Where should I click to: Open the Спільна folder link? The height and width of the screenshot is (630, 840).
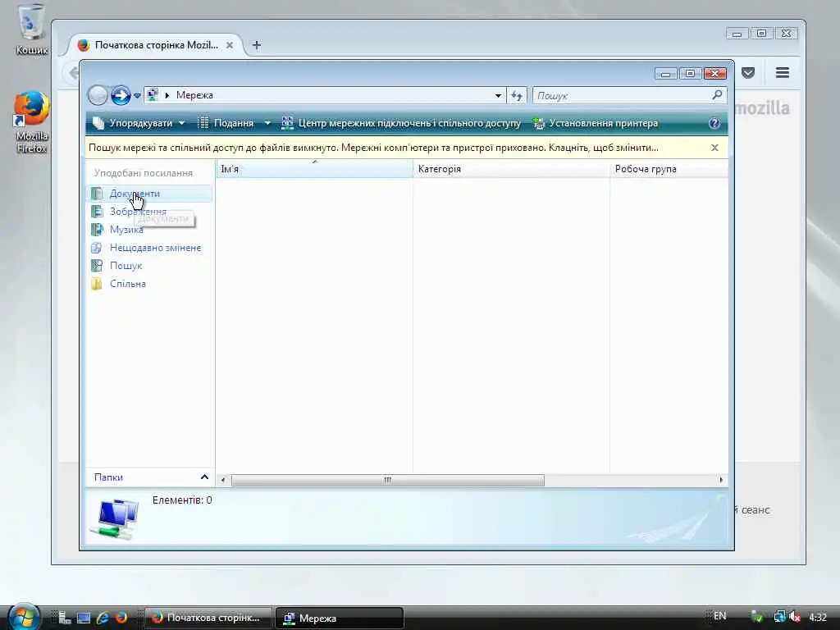pyautogui.click(x=127, y=284)
